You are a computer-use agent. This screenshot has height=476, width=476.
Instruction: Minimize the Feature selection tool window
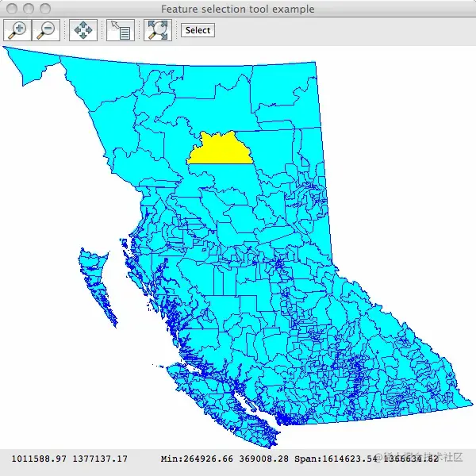click(29, 9)
